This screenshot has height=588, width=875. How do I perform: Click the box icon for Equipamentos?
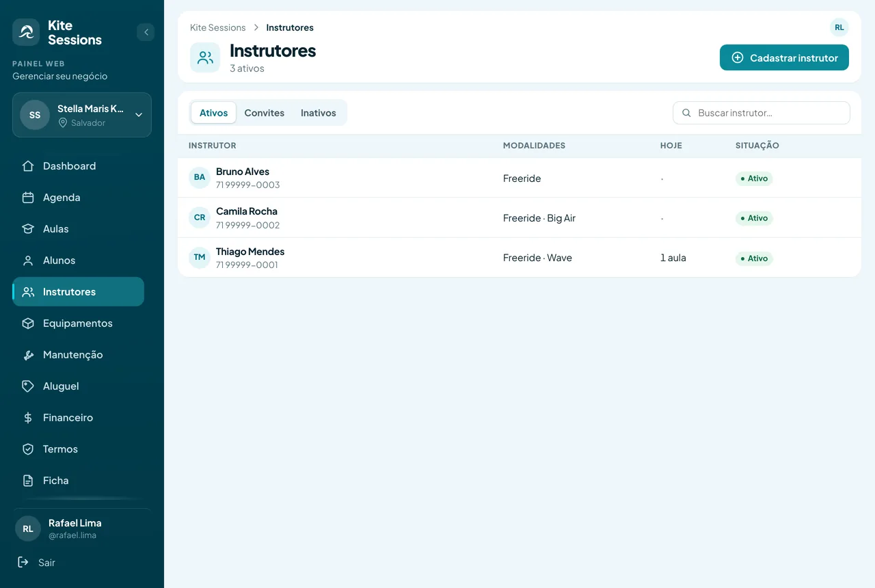[28, 323]
